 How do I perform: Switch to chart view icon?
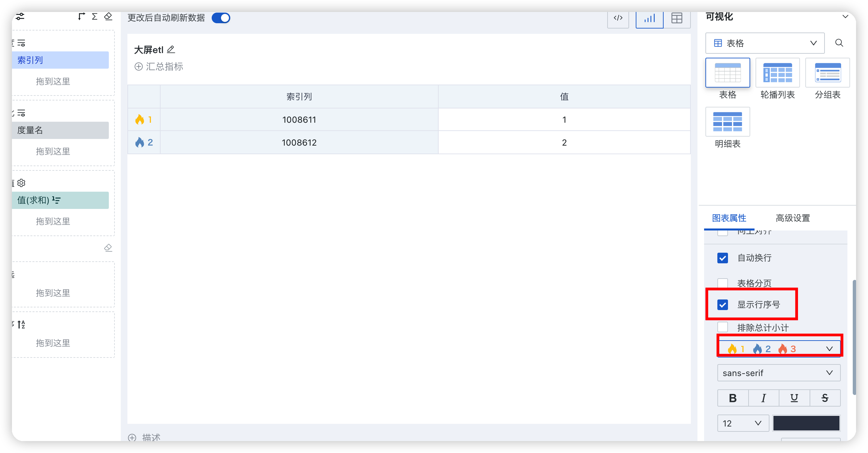[649, 18]
